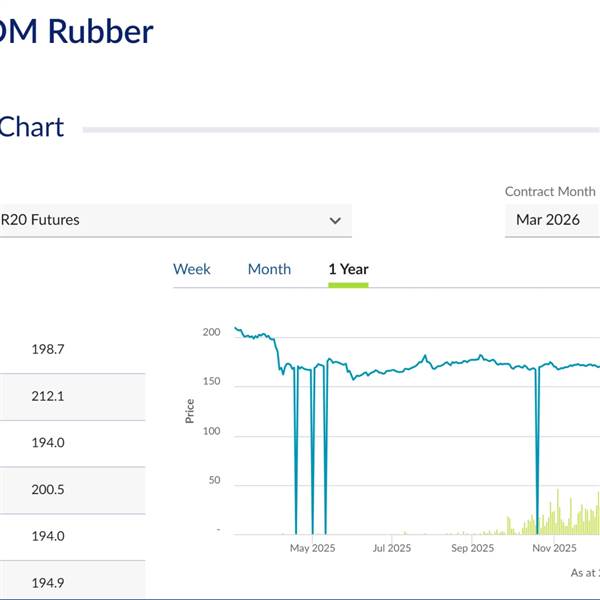Click the 200.5 price value
Image resolution: width=600 pixels, height=600 pixels.
tap(48, 489)
